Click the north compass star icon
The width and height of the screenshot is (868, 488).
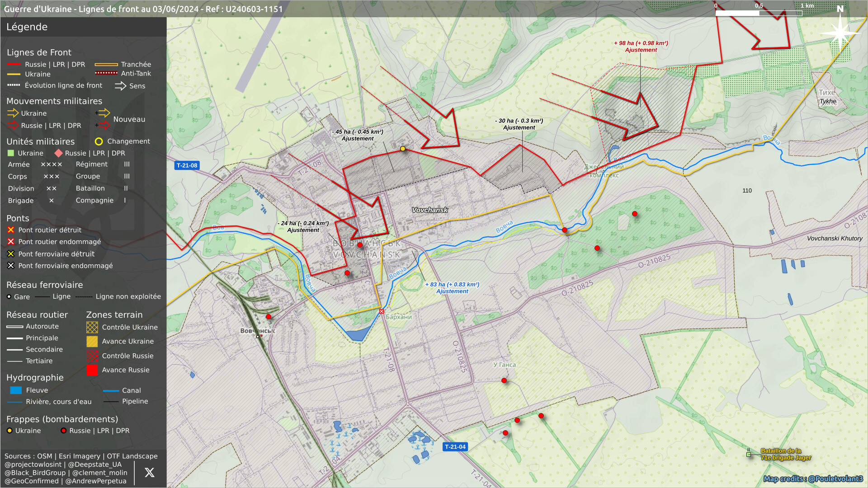[x=840, y=33]
